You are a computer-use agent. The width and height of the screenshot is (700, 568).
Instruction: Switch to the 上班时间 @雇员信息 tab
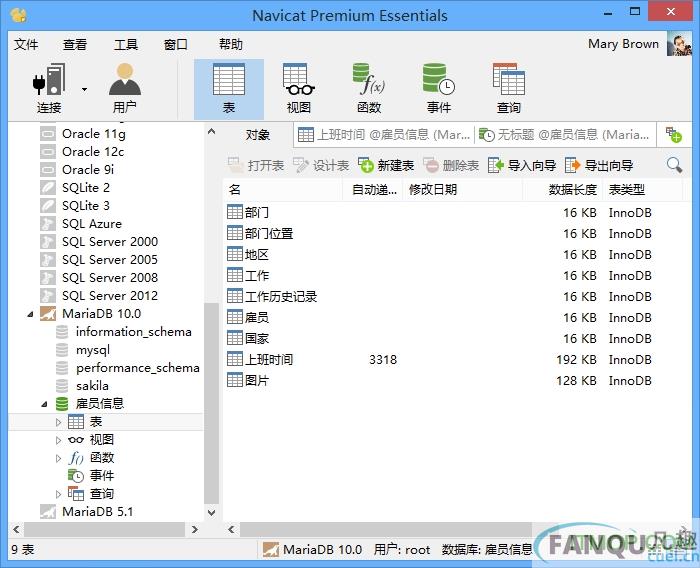384,134
